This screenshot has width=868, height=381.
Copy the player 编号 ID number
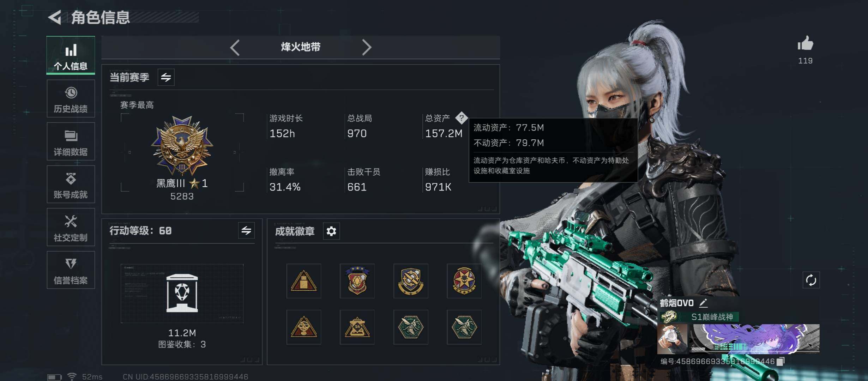[x=780, y=361]
